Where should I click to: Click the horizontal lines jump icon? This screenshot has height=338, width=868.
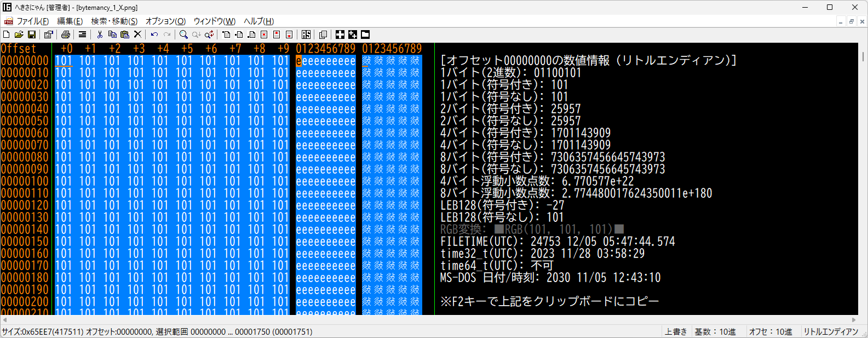(x=82, y=35)
